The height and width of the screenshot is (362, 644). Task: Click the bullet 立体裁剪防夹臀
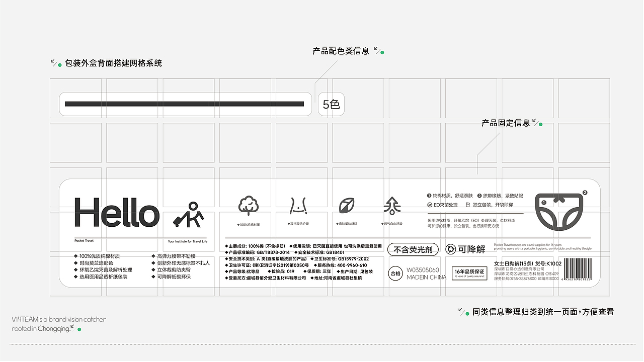(x=171, y=270)
